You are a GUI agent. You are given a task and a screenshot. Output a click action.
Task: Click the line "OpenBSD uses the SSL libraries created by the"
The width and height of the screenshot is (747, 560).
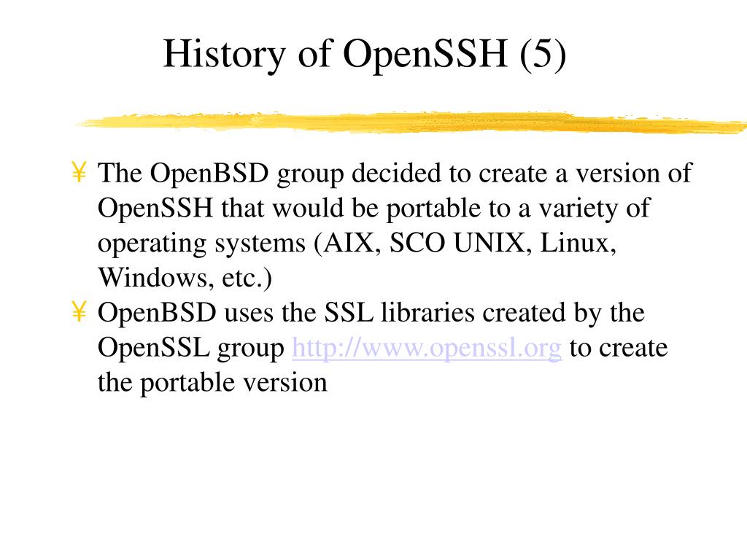pyautogui.click(x=371, y=314)
